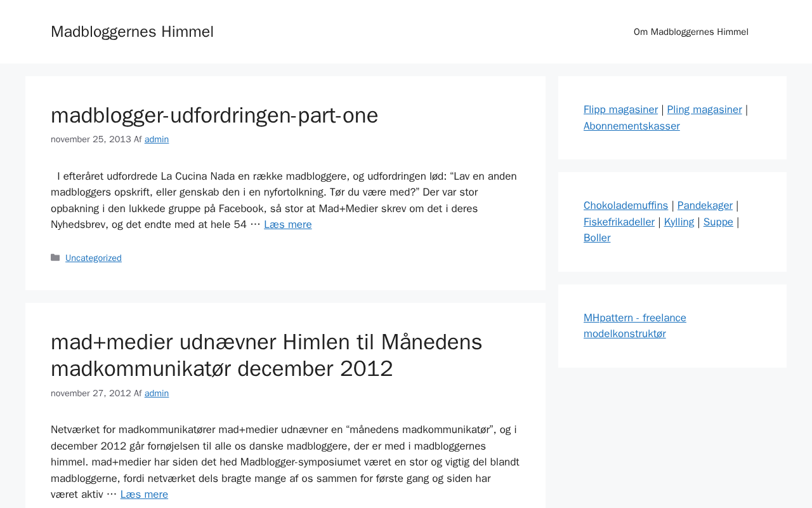
Task: Click admin author of November 25, 2013 post
Action: (157, 139)
